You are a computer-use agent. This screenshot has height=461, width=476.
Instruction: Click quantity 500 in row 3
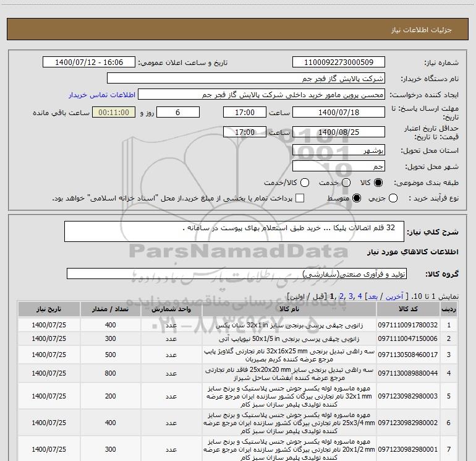110,355
